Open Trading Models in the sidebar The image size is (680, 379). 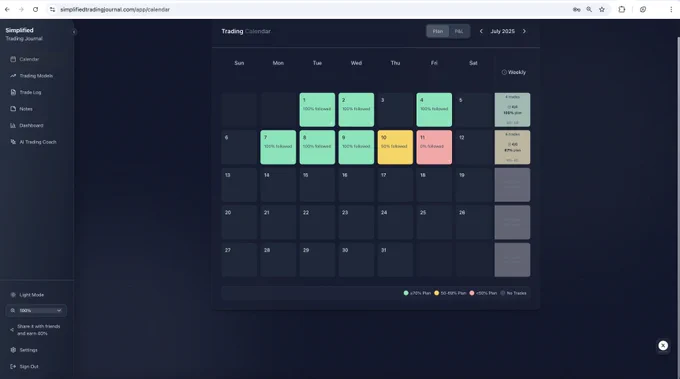[36, 76]
